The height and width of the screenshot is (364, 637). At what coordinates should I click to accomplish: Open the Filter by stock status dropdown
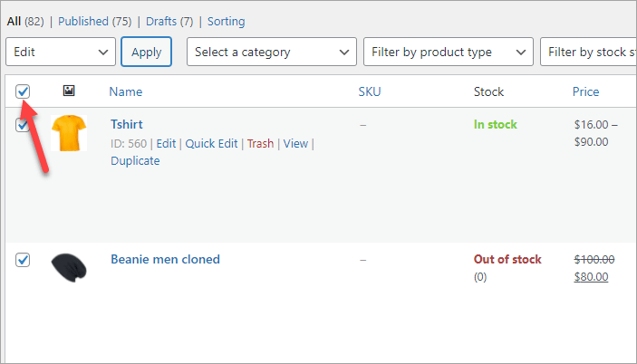pyautogui.click(x=589, y=53)
